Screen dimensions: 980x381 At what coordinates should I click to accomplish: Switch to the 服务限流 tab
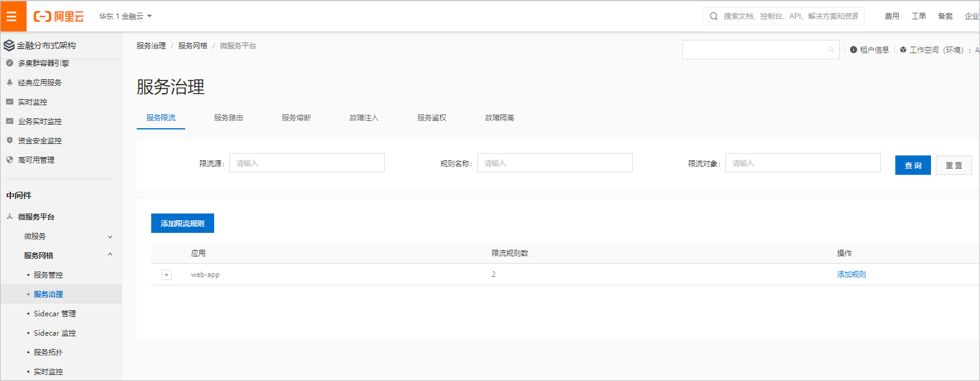click(x=161, y=118)
